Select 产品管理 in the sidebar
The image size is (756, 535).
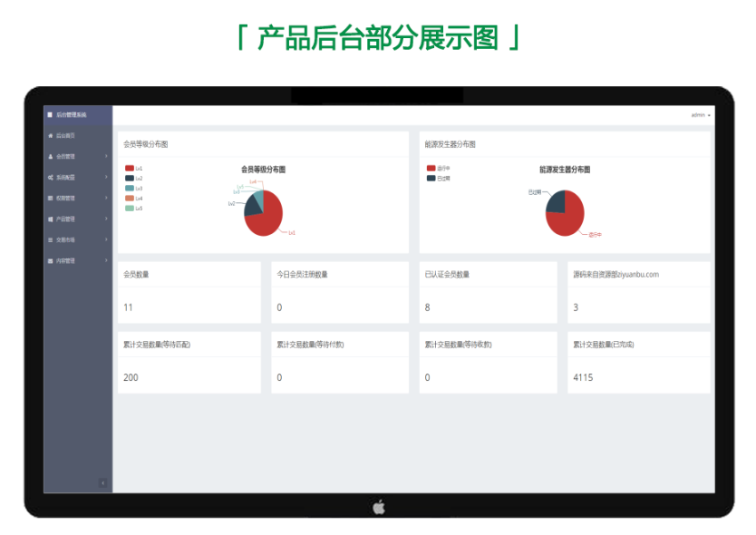66,219
